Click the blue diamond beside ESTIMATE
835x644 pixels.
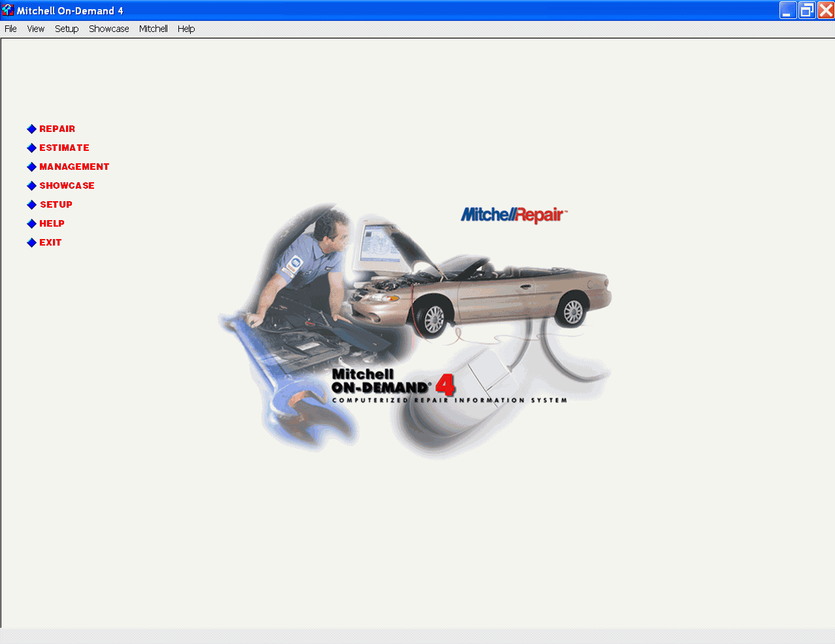click(x=31, y=148)
